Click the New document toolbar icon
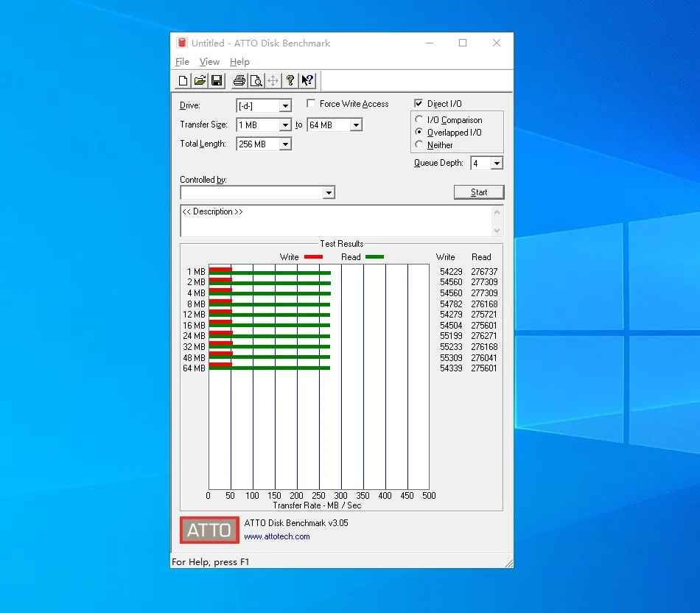This screenshot has height=613, width=700. click(183, 81)
